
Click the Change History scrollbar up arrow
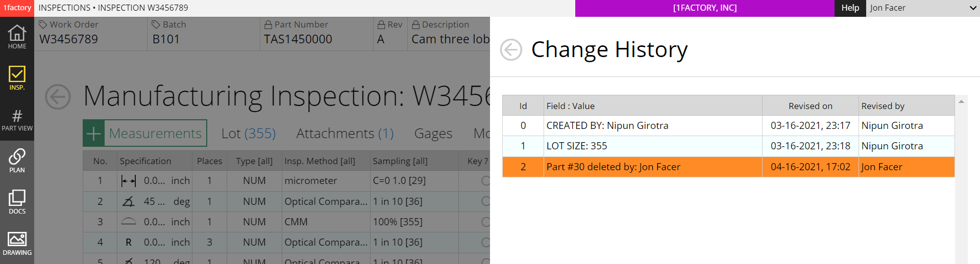pyautogui.click(x=961, y=102)
